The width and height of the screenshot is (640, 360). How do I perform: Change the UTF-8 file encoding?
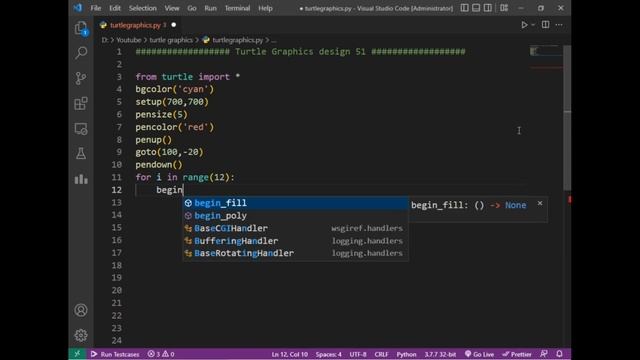pos(358,354)
